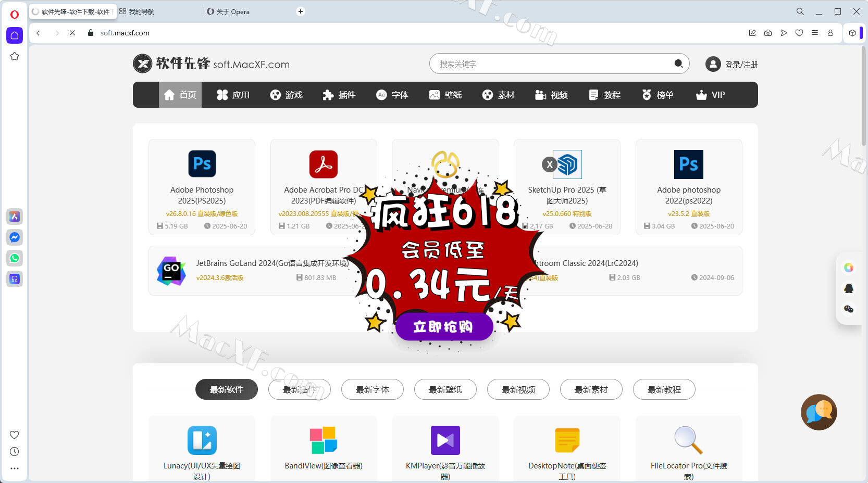The image size is (868, 483).
Task: Click the KMPlayer app icon
Action: pyautogui.click(x=445, y=440)
